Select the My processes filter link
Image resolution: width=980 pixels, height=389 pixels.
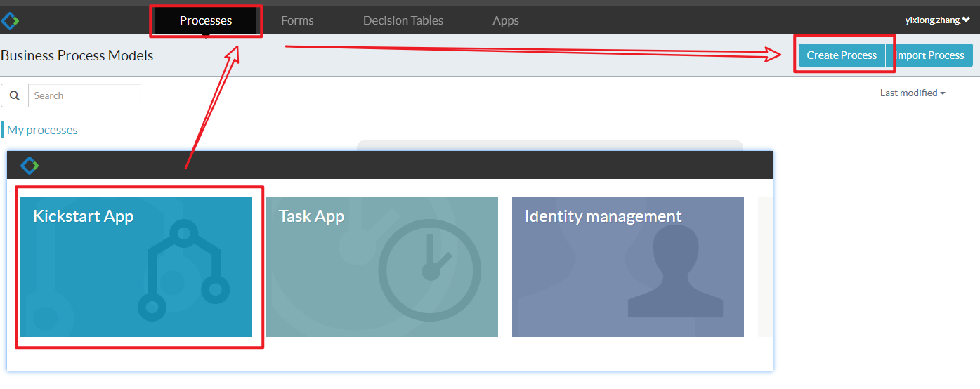(x=42, y=130)
